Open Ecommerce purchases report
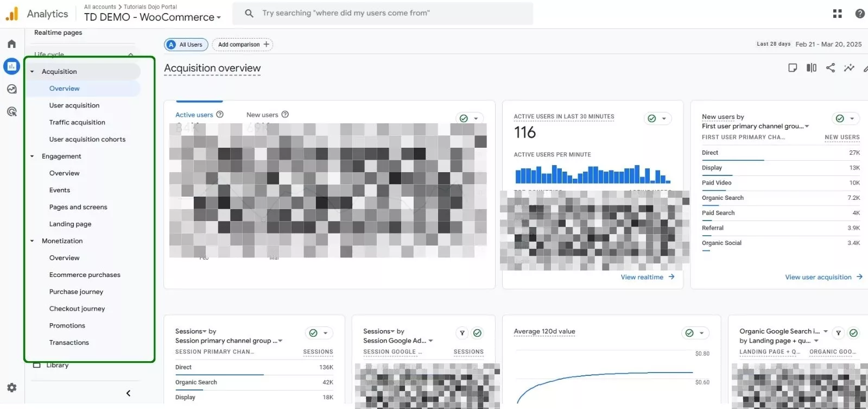Screen dimensions: 868x409 click(x=85, y=275)
